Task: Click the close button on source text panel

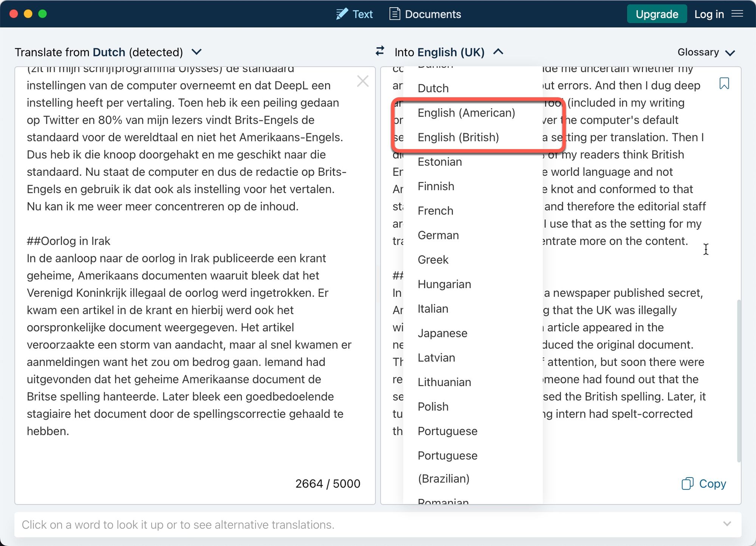Action: (x=363, y=81)
